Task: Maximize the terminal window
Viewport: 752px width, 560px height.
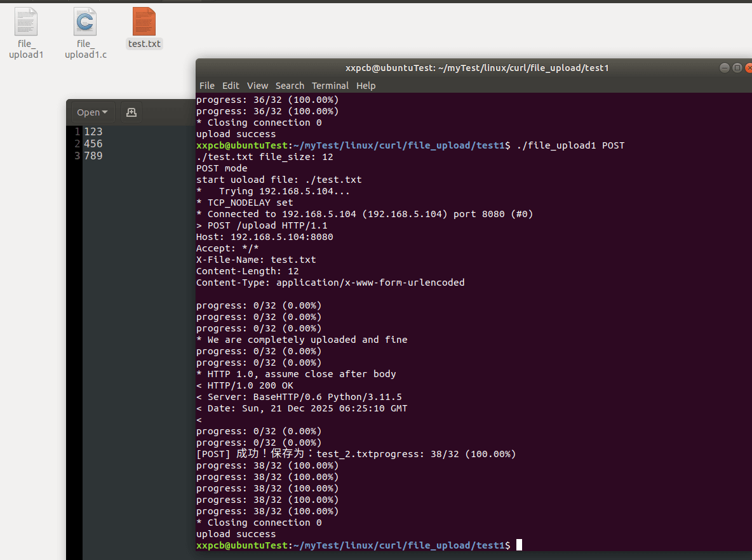Action: tap(737, 67)
